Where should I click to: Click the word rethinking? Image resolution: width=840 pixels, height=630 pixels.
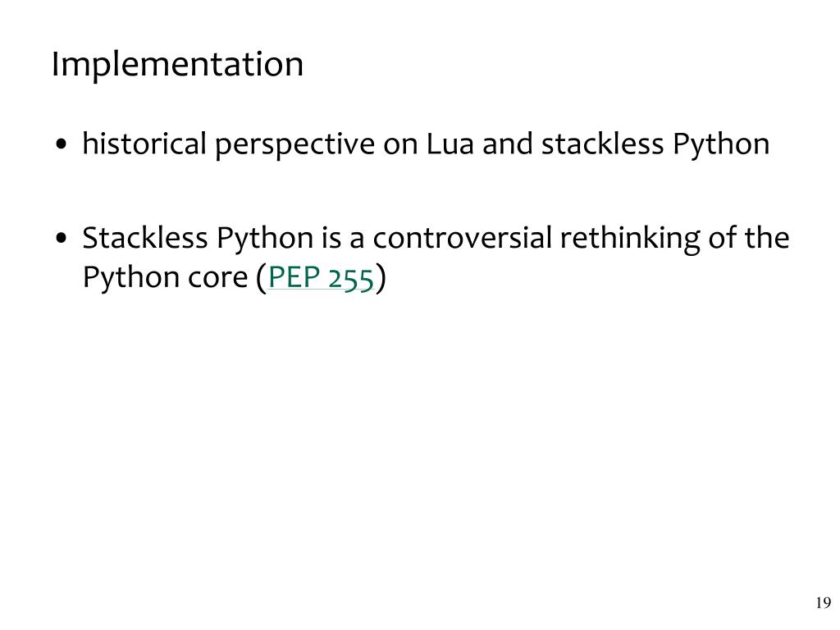click(x=629, y=239)
